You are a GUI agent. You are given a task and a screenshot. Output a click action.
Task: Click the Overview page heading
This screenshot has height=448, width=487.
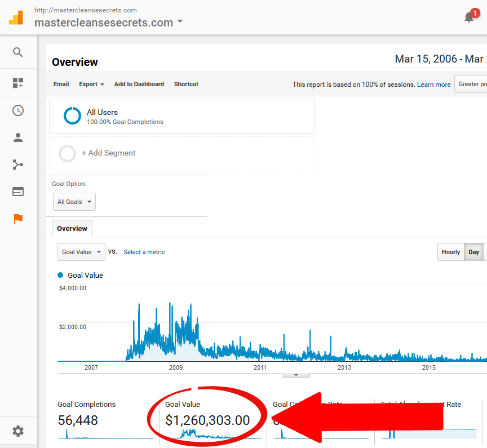pyautogui.click(x=75, y=62)
